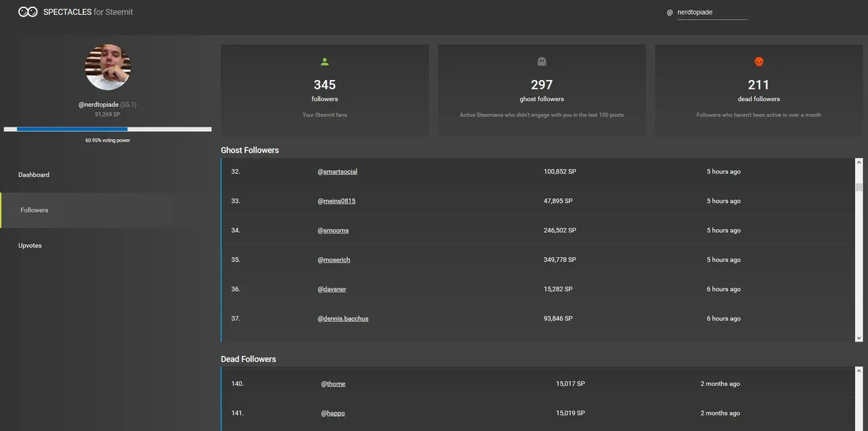
Task: Click the 15,019 SP value
Action: (x=570, y=413)
